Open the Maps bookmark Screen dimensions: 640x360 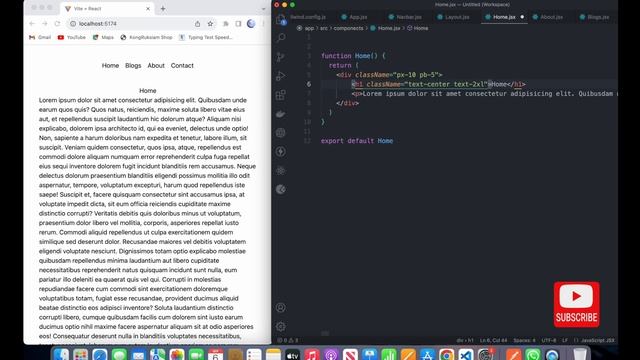(x=103, y=37)
